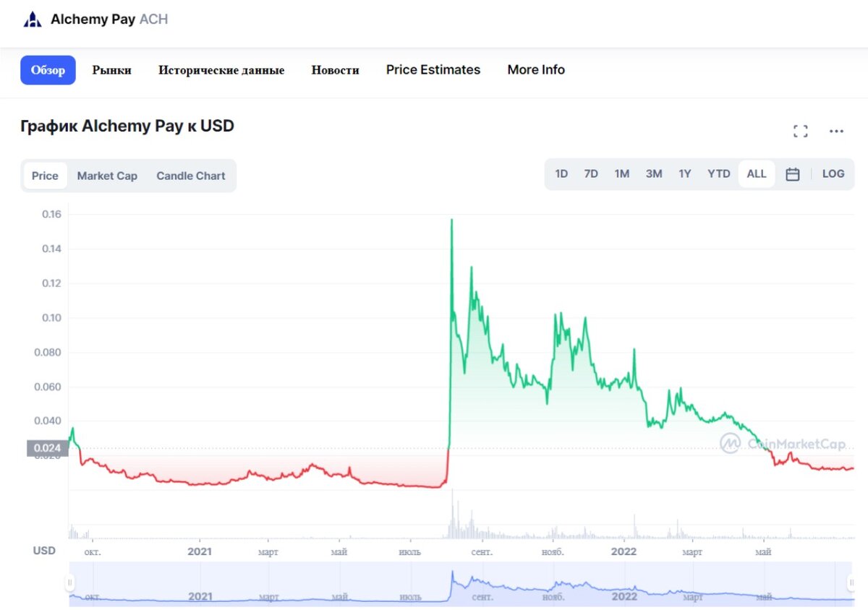Set the chart range to 1M
868x610 pixels.
click(622, 174)
